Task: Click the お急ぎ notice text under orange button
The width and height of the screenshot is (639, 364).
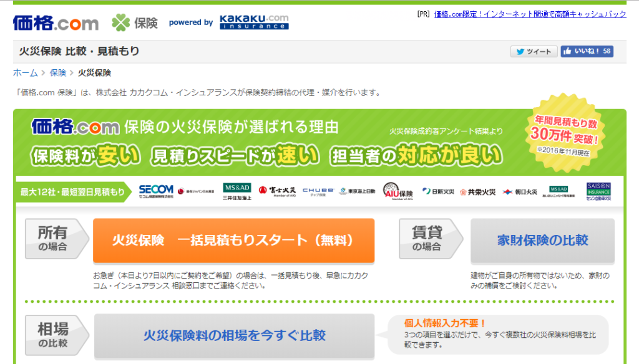Action: [231, 280]
